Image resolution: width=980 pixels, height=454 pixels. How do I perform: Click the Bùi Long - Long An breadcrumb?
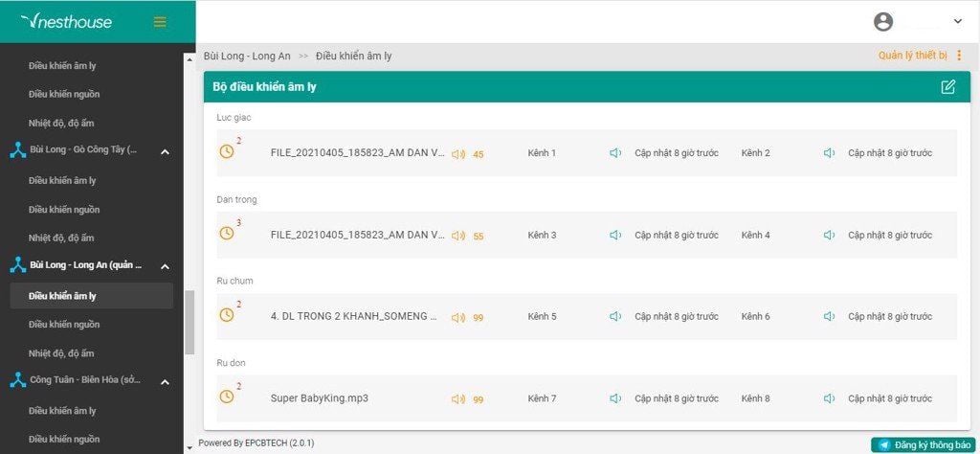(247, 57)
